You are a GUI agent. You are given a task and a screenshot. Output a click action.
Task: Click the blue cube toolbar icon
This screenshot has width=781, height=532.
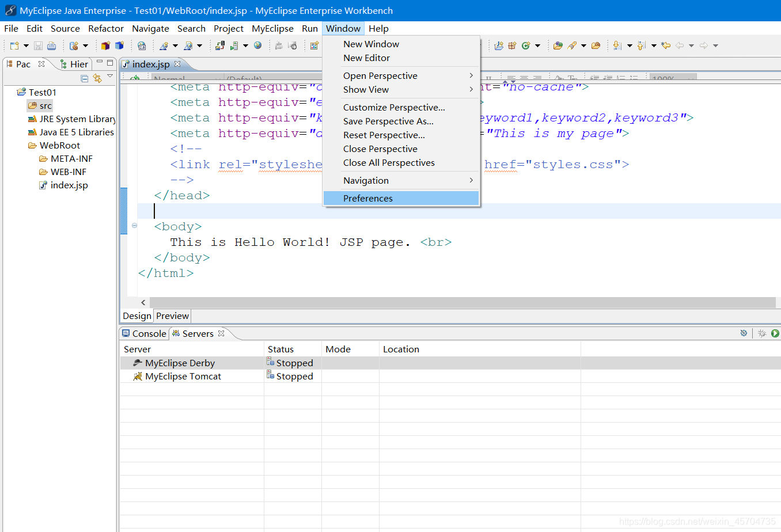pos(119,45)
